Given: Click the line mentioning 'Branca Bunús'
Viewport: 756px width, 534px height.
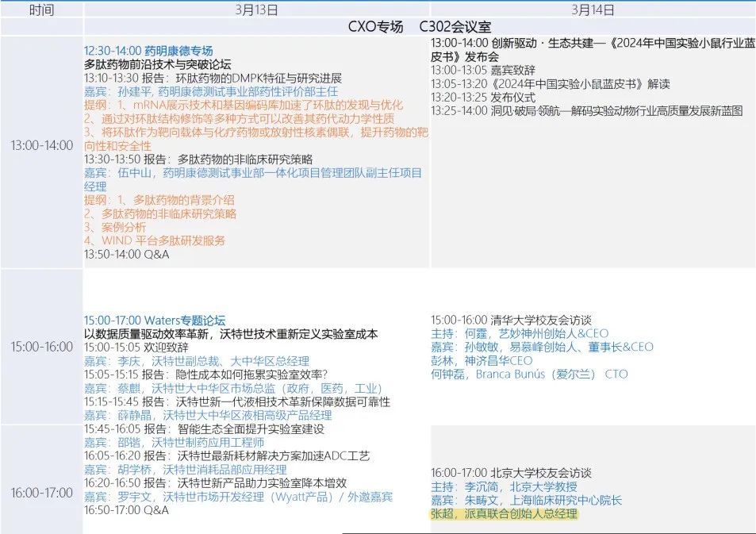Looking at the screenshot, I should [529, 374].
